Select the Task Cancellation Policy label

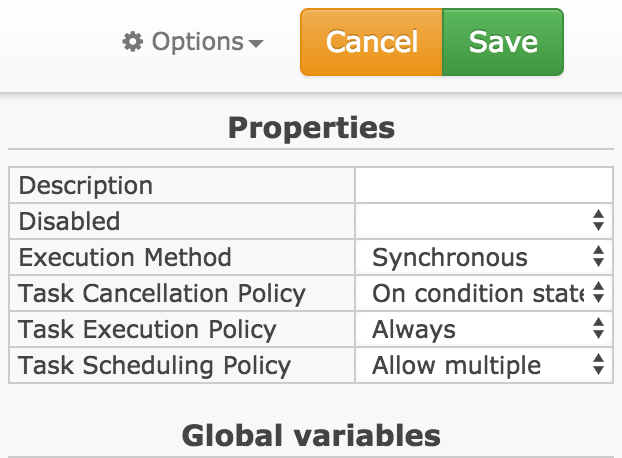tap(162, 294)
